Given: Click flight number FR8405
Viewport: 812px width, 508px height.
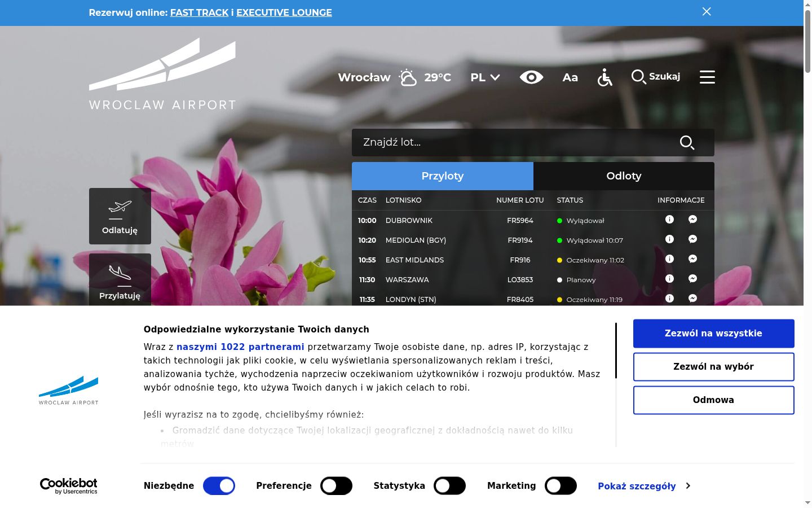Looking at the screenshot, I should click(520, 300).
